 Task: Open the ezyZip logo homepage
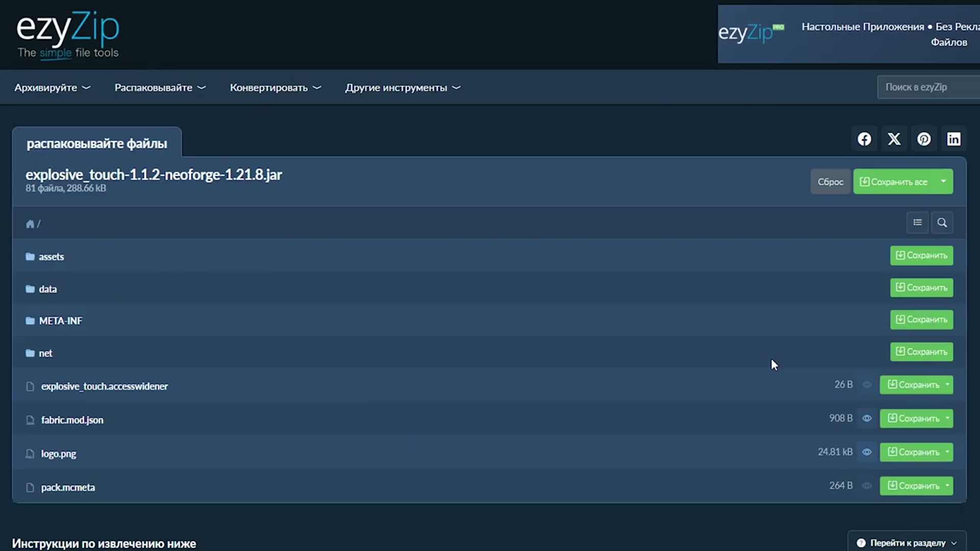click(x=68, y=35)
